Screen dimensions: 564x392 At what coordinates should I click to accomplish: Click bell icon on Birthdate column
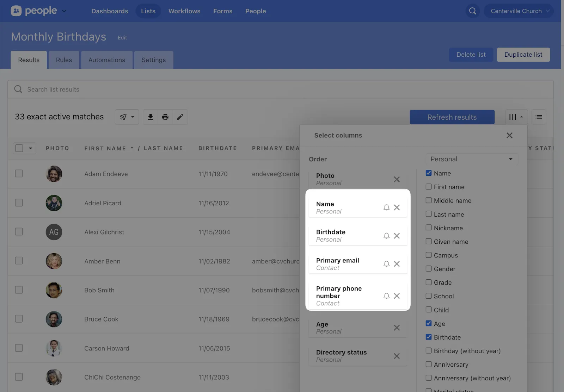tap(386, 236)
